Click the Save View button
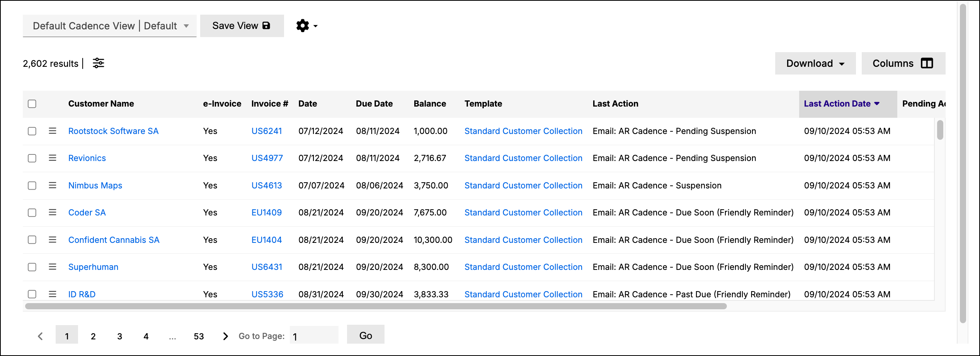Screen dimensions: 980x356 (242, 26)
